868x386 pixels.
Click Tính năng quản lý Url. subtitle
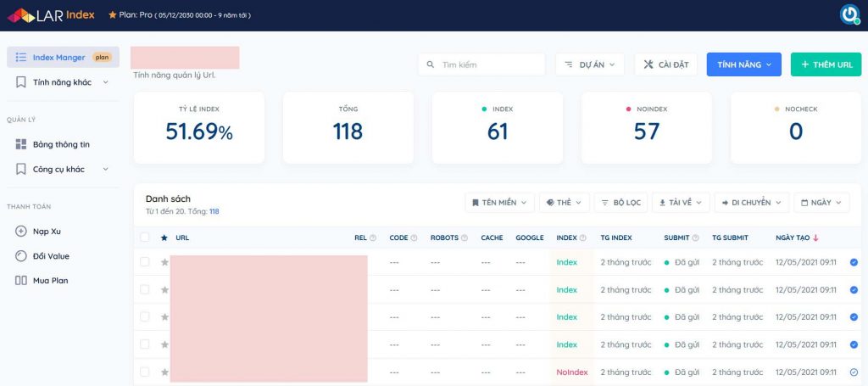click(175, 75)
